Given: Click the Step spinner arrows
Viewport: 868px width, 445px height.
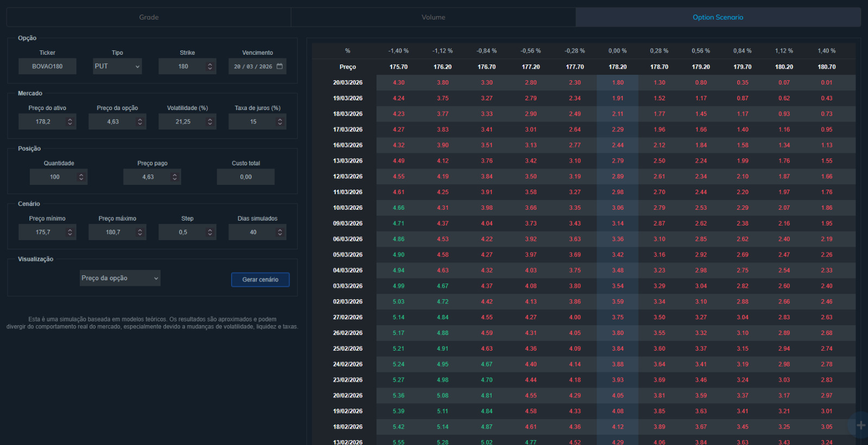Looking at the screenshot, I should [x=210, y=232].
